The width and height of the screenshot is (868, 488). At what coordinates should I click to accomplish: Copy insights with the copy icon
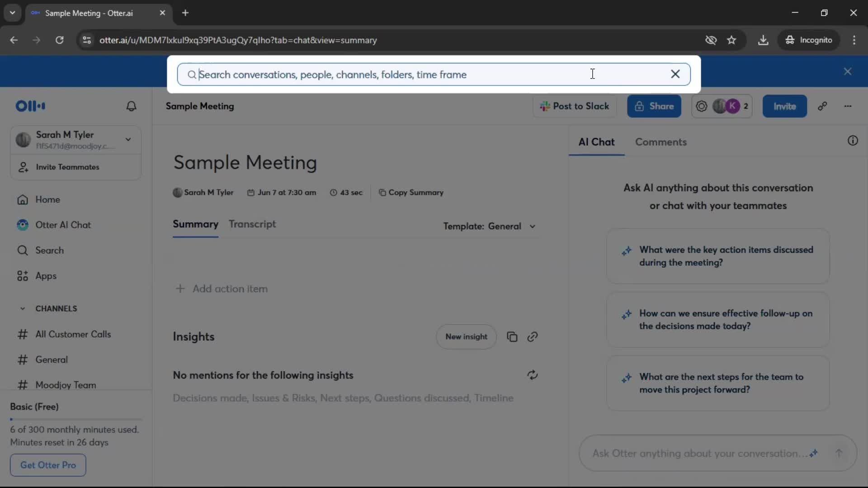click(x=512, y=337)
